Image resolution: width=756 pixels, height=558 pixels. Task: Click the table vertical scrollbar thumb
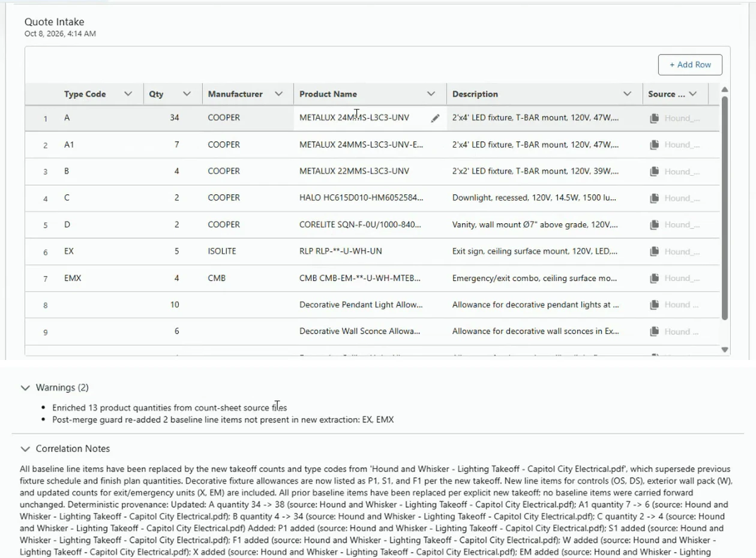724,208
